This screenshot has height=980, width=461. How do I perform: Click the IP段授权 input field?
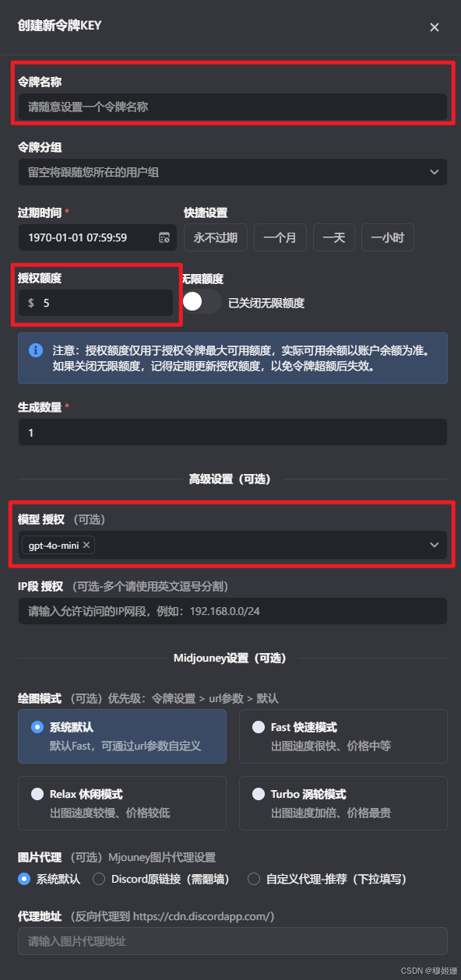232,611
